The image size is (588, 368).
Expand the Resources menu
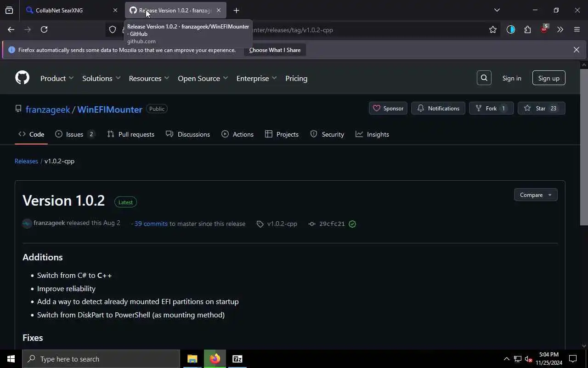(149, 78)
